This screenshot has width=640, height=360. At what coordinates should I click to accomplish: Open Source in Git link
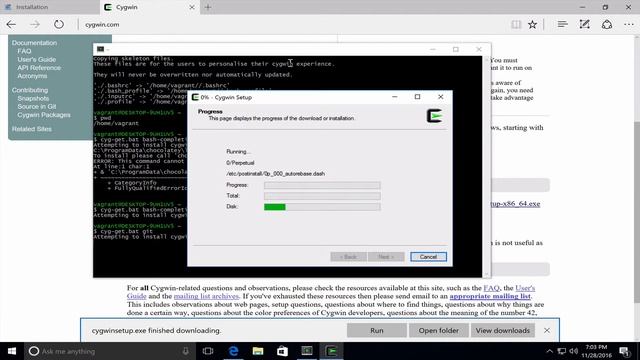click(x=37, y=107)
